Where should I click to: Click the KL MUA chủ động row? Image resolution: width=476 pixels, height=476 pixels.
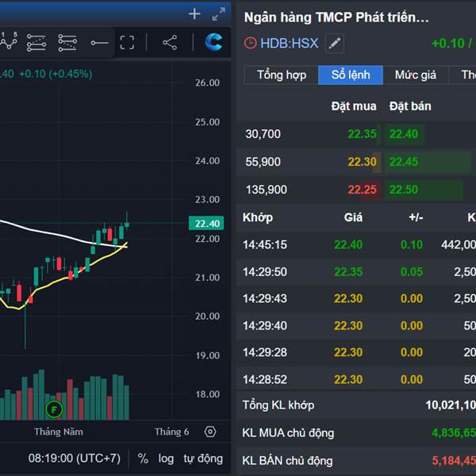[x=355, y=433]
